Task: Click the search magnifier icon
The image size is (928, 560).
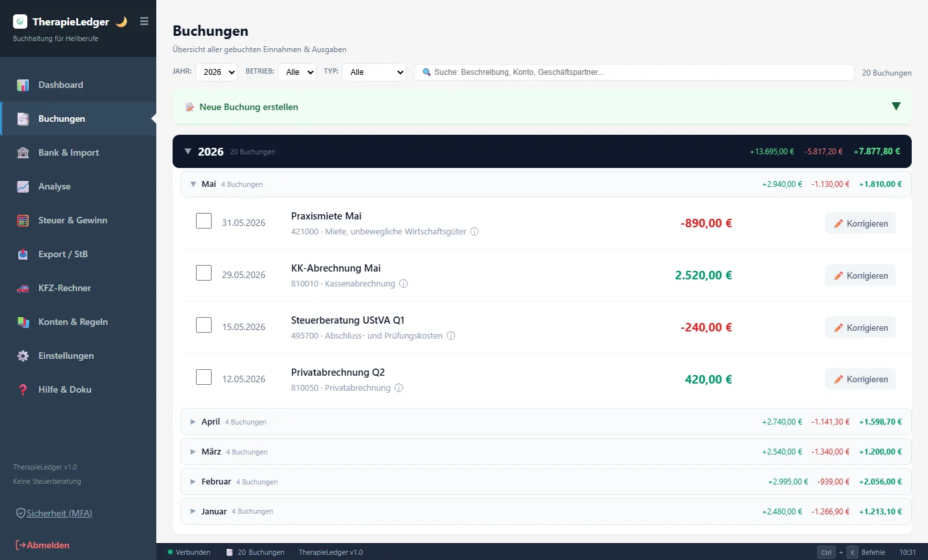Action: click(x=427, y=72)
